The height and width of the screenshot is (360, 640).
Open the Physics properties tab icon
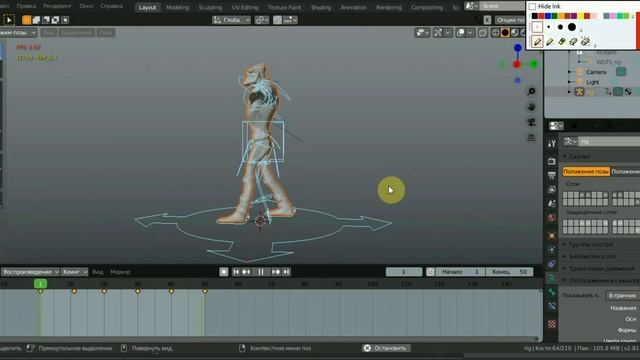(x=552, y=250)
